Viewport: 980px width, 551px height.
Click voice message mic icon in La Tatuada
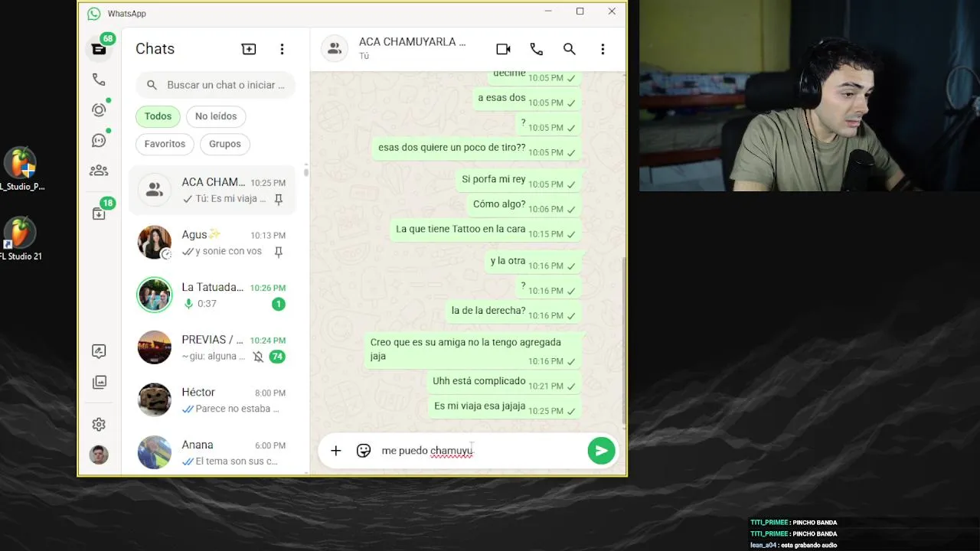click(188, 304)
